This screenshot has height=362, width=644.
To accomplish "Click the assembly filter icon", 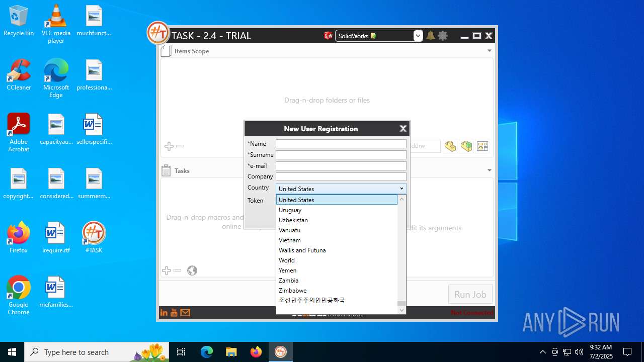I will click(x=466, y=146).
